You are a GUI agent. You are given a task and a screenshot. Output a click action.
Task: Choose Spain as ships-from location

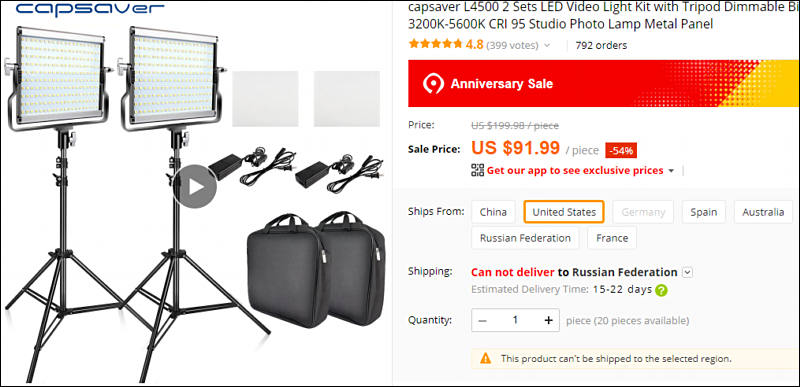tap(704, 212)
